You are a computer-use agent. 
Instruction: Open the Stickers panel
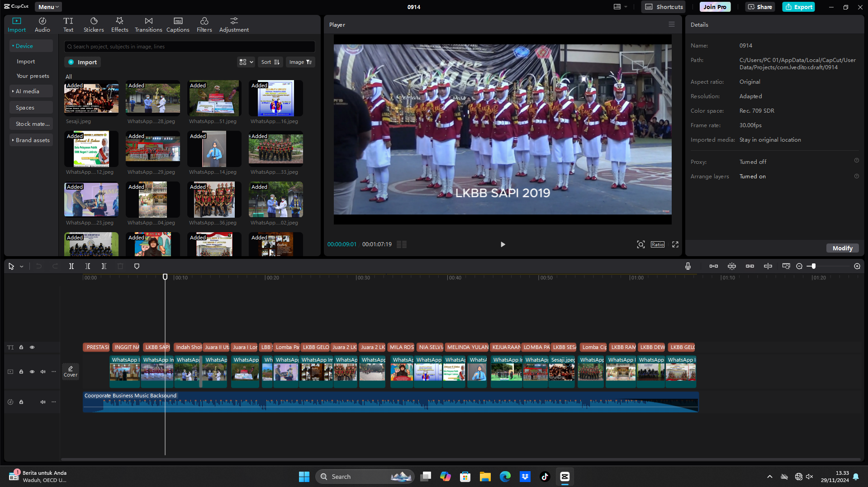pos(94,24)
